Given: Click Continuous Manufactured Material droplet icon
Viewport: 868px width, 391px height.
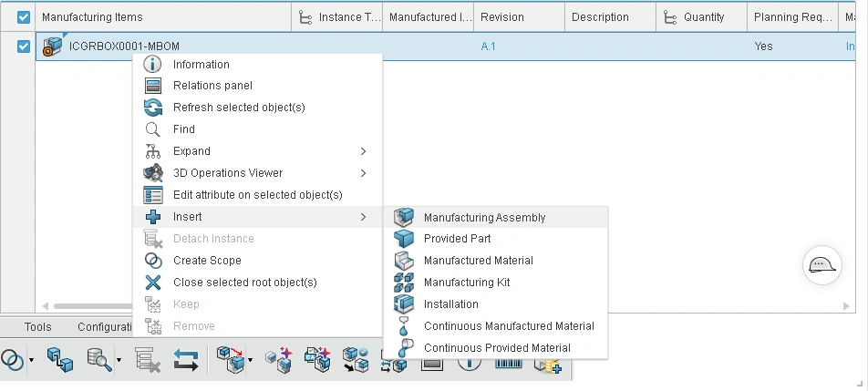Looking at the screenshot, I should pos(404,325).
